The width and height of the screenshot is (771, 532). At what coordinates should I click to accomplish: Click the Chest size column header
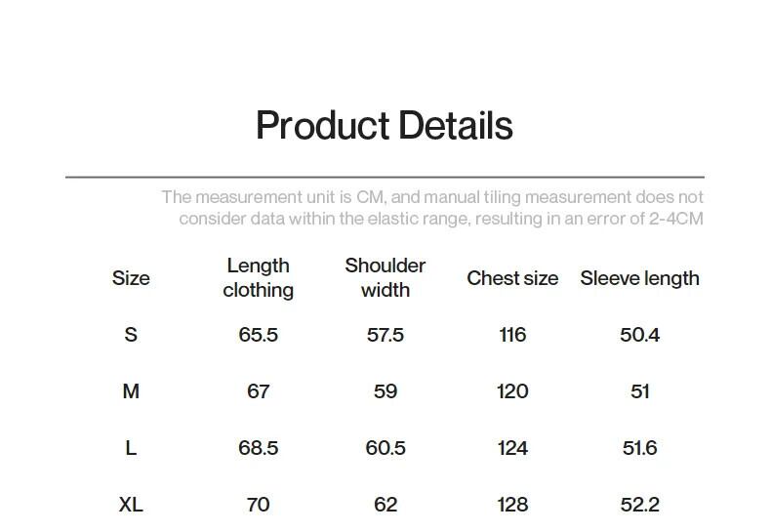512,278
